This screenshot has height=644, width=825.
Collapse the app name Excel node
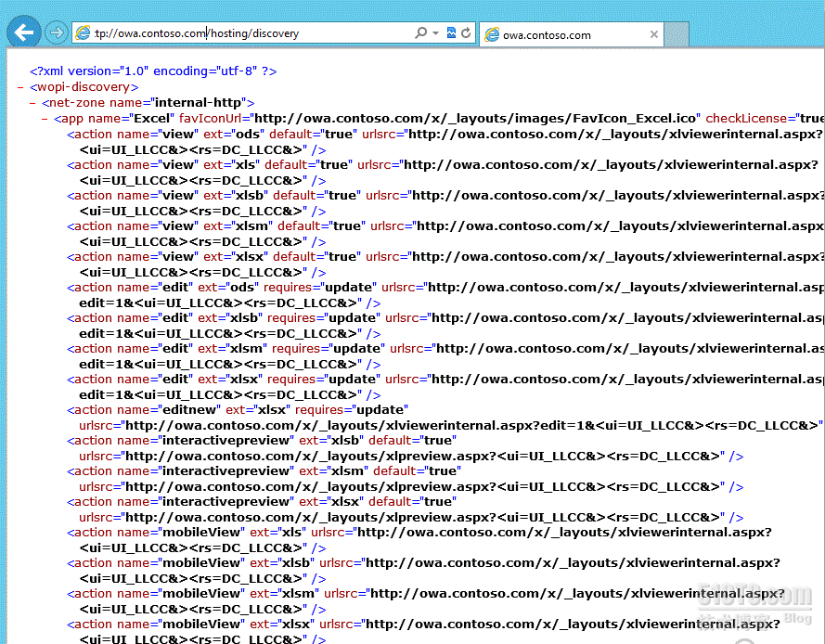click(x=45, y=119)
